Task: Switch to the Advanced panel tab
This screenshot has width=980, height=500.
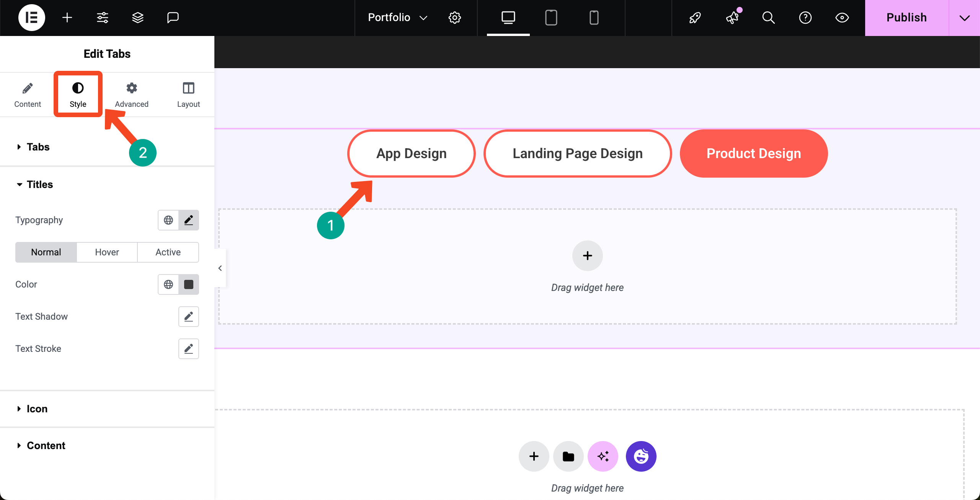Action: coord(132,95)
